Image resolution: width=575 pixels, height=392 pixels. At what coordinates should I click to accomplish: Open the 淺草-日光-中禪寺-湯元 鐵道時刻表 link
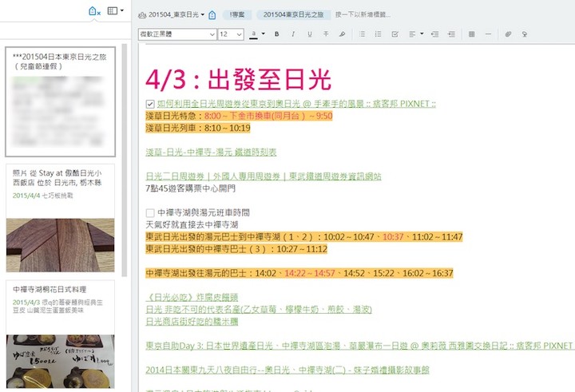click(211, 152)
